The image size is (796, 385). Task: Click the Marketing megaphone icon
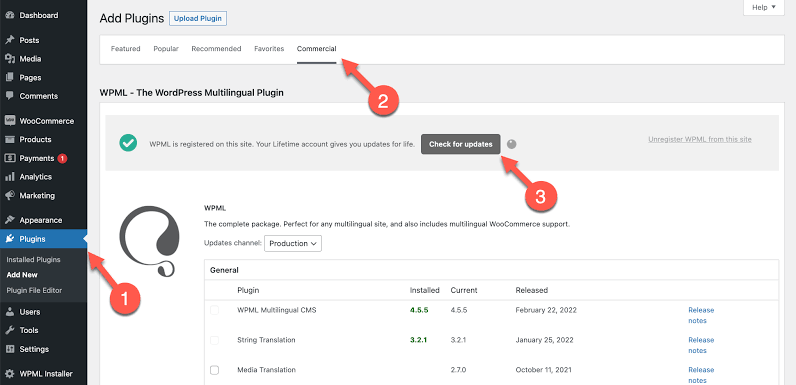tap(9, 196)
